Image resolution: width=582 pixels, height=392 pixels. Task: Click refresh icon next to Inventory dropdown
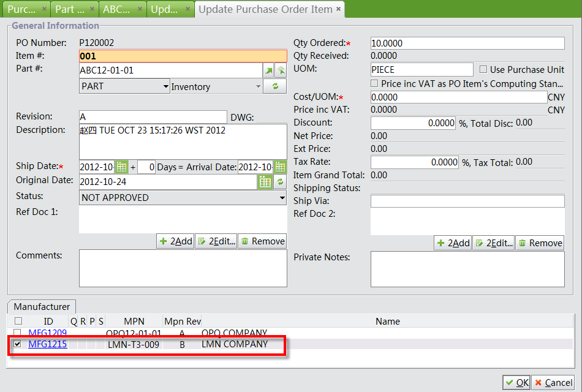click(274, 86)
